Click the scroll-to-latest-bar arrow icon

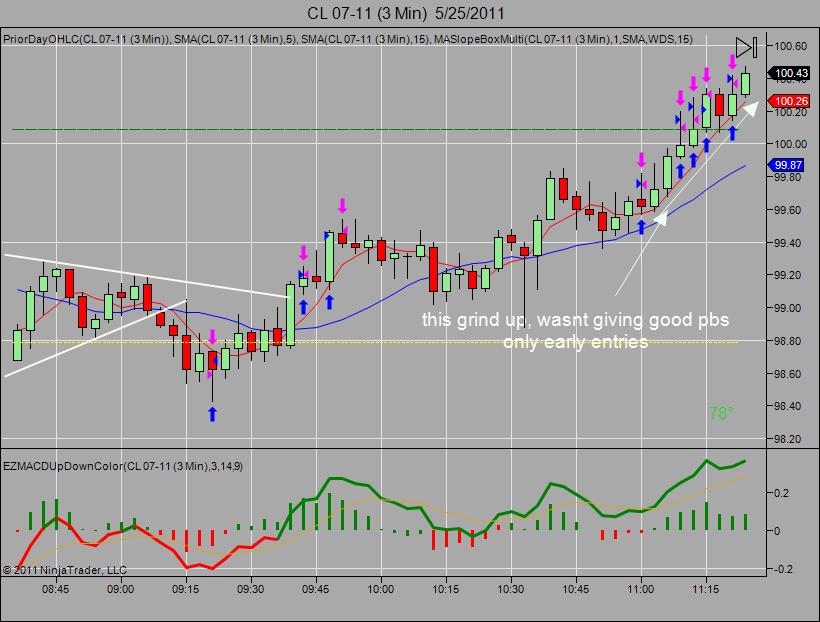click(x=746, y=47)
